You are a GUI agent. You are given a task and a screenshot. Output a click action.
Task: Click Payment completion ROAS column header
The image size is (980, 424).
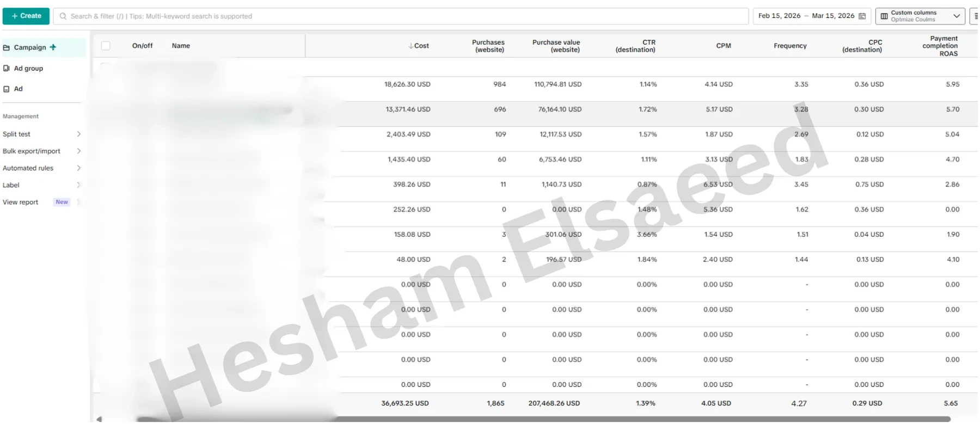tap(940, 46)
